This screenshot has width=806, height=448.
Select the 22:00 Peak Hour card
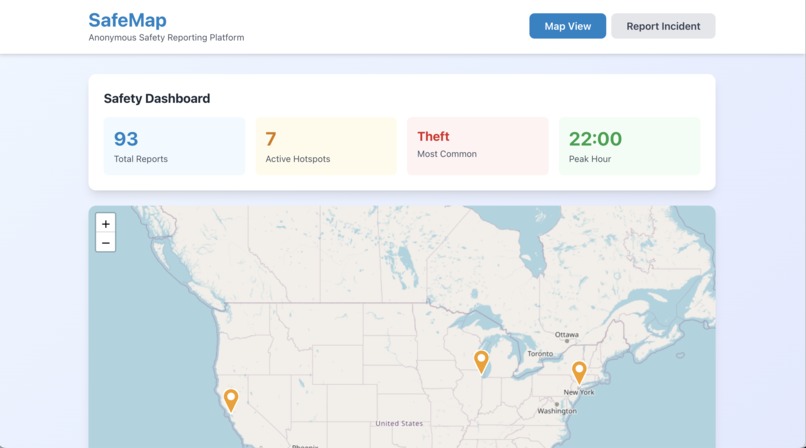point(629,146)
